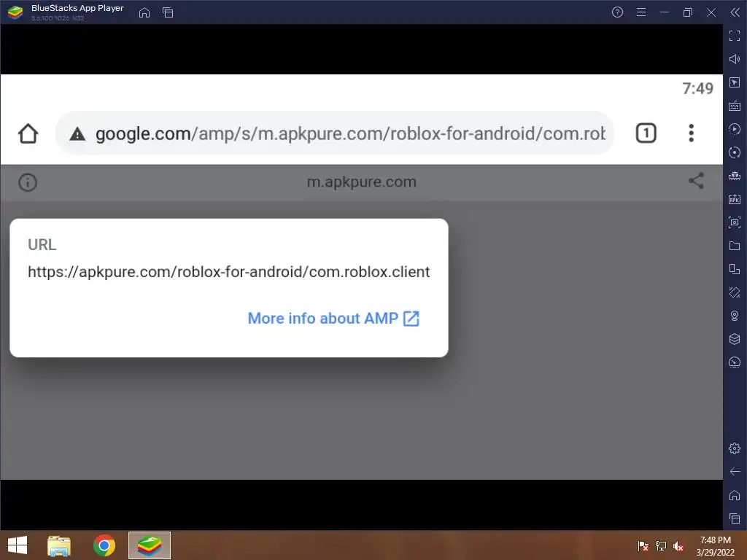Open BlueStacks hamburger menu
Viewport: 747px width, 560px height.
pos(641,12)
